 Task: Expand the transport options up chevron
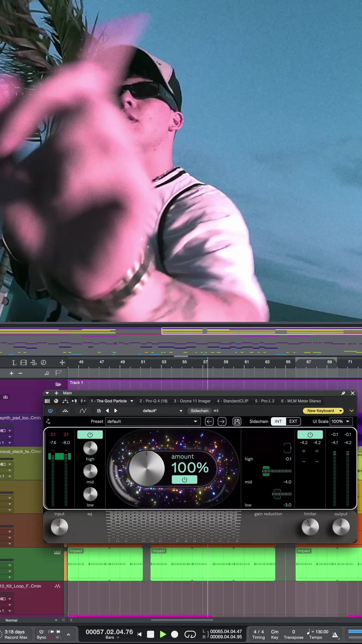(68, 634)
